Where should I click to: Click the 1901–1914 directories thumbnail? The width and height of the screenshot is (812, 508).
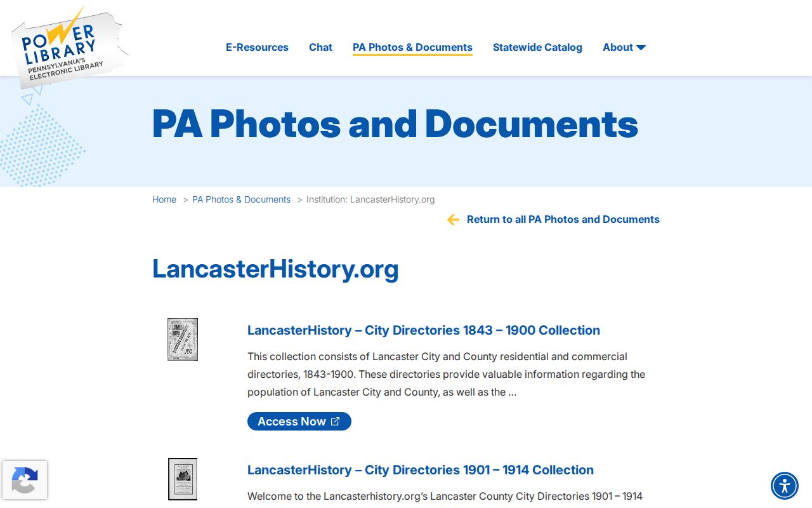(x=183, y=479)
